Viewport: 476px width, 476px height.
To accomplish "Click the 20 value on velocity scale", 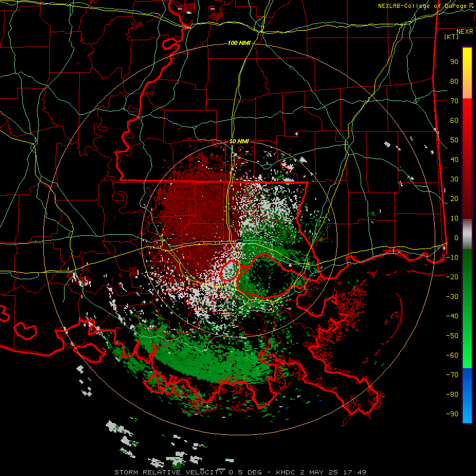I will (454, 199).
